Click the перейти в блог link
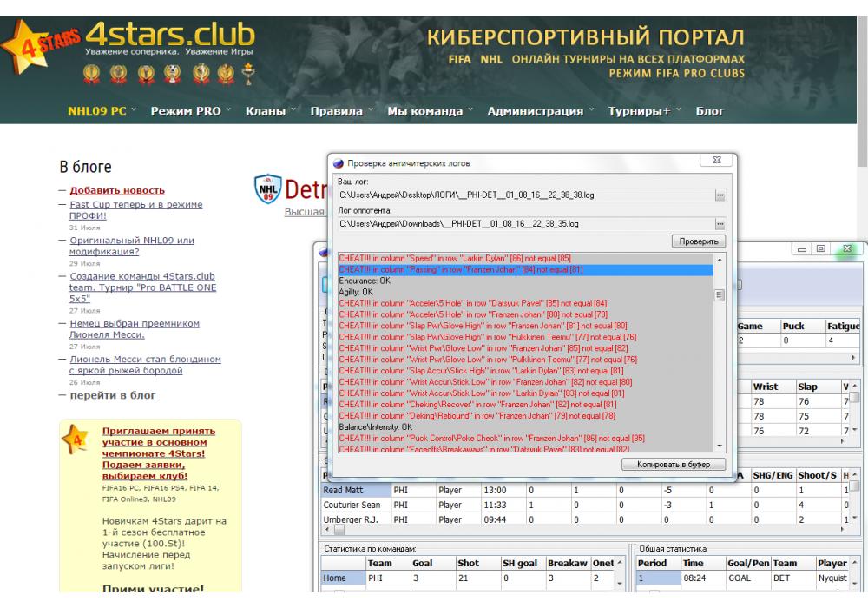Screen dimensions: 868x608 pos(113,395)
